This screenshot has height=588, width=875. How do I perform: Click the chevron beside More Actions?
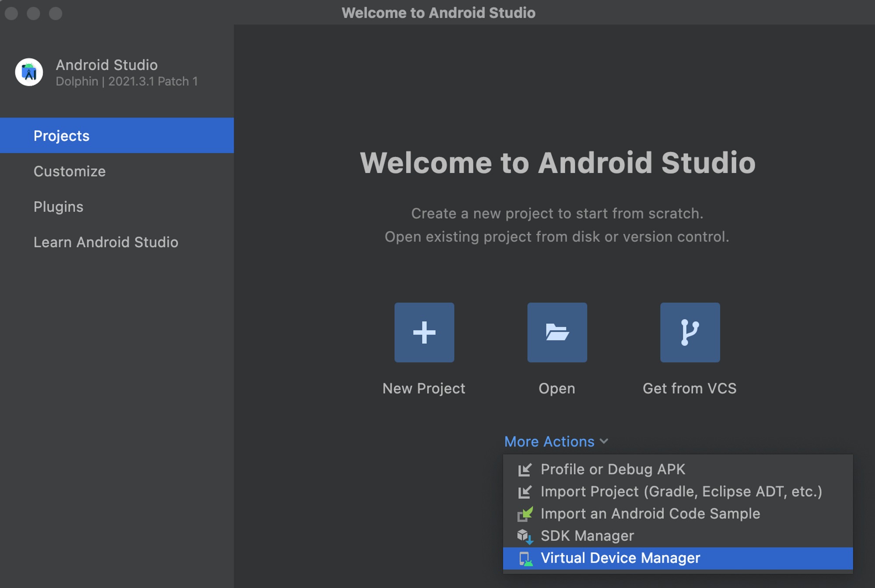[604, 441]
